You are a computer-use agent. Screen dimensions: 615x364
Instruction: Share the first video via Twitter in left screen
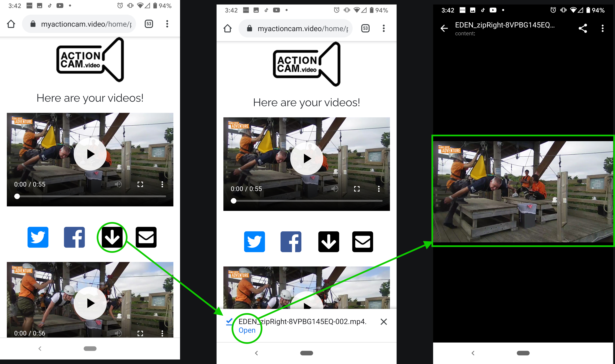click(x=38, y=237)
